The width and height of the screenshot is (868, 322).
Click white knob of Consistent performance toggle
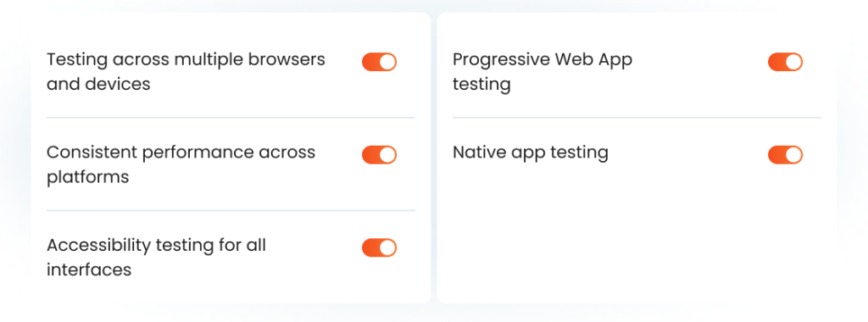pyautogui.click(x=388, y=155)
